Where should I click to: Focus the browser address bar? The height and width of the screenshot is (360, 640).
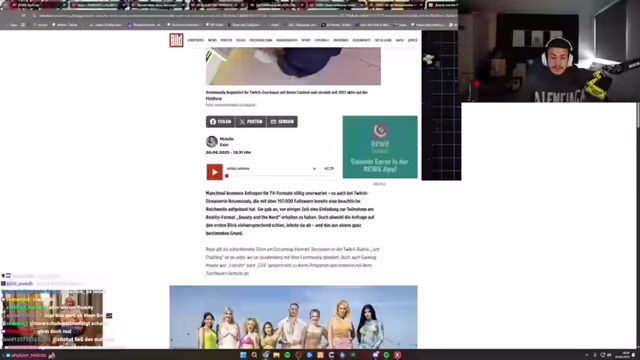245,16
